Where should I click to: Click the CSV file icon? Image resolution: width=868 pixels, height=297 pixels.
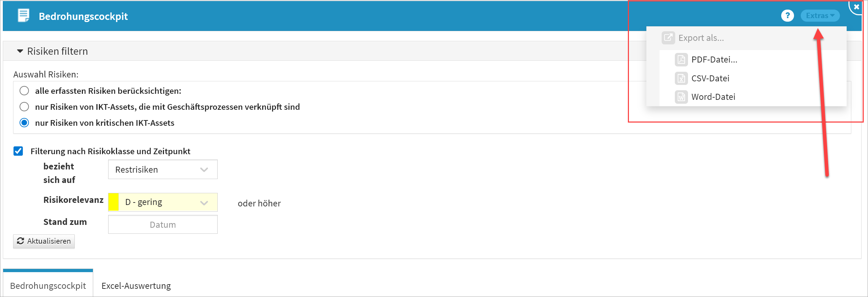click(x=681, y=78)
